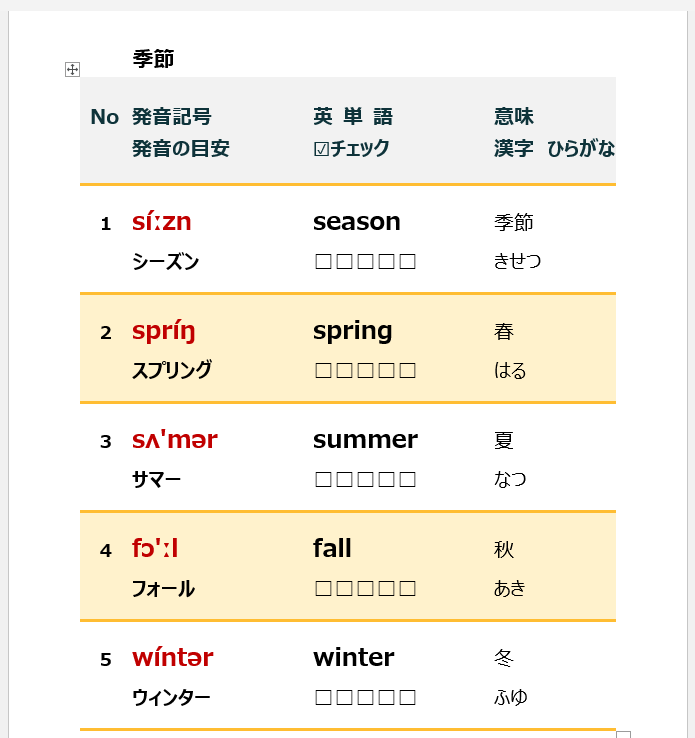Tick the first checkbox under summer
This screenshot has width=695, height=738.
(323, 480)
